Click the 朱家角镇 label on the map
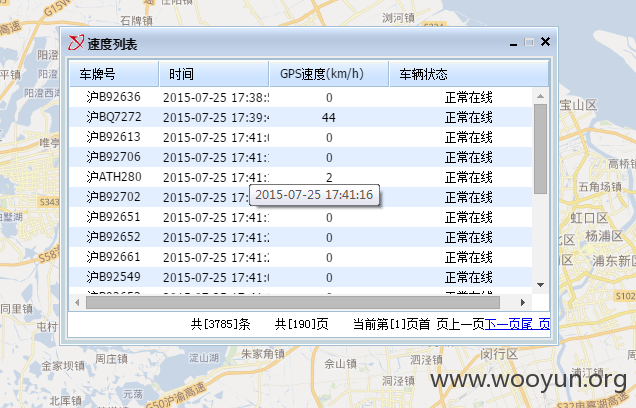 (x=263, y=354)
